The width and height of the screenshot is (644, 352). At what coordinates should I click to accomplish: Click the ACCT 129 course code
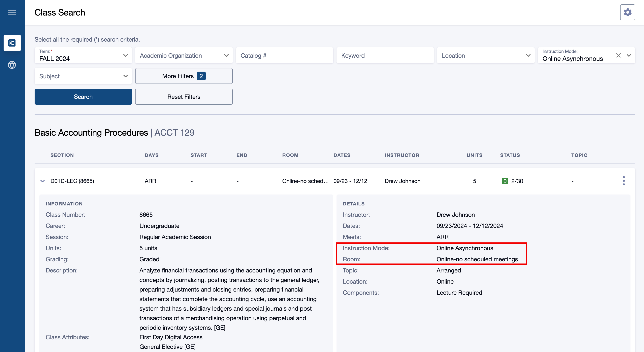[x=174, y=132]
